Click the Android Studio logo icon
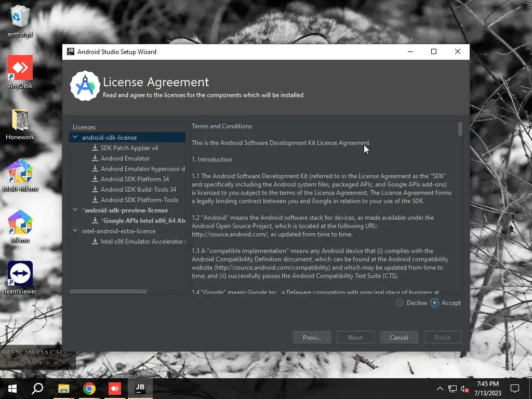The image size is (532, 399). click(x=85, y=86)
